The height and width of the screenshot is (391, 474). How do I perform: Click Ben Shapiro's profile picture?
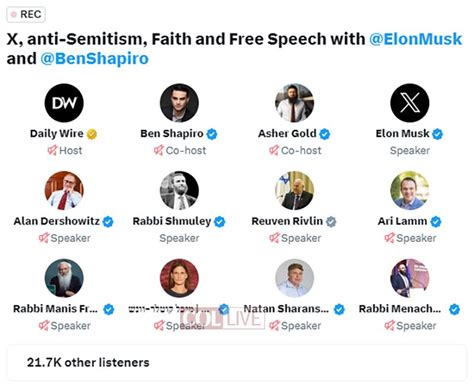point(179,103)
